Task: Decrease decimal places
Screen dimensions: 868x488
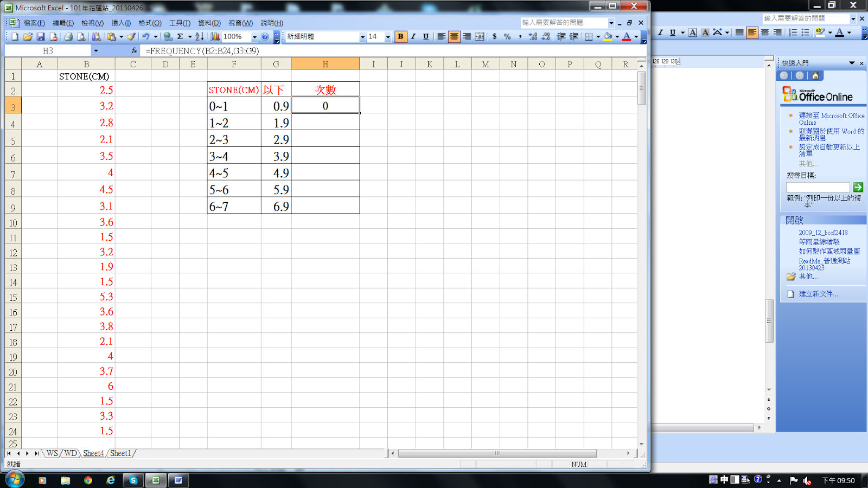Action: pos(546,37)
